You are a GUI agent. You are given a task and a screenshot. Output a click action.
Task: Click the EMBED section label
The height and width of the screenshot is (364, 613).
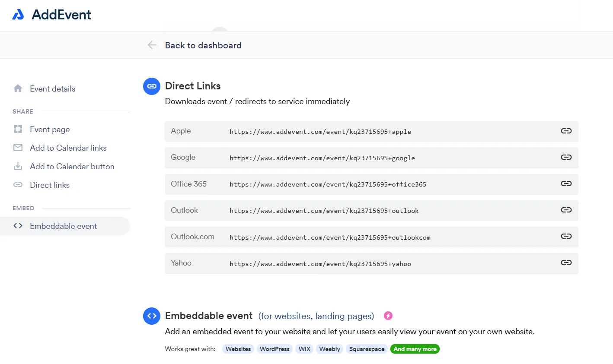(23, 208)
